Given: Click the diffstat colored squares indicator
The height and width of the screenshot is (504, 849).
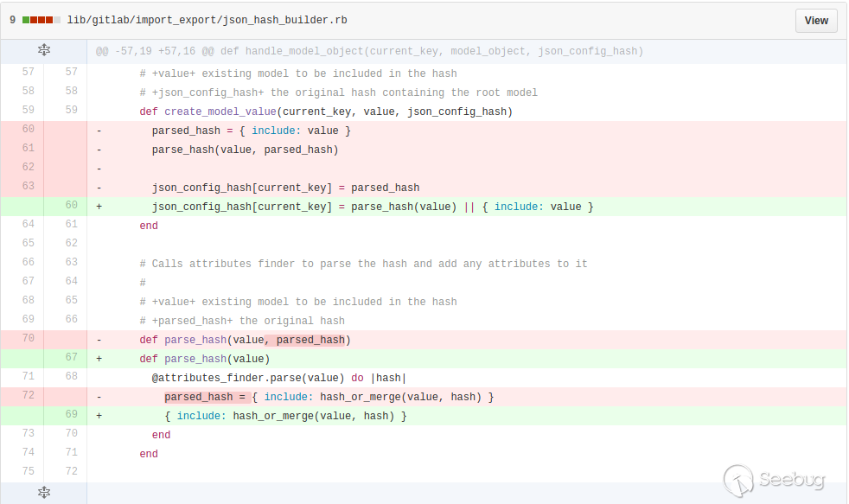Looking at the screenshot, I should coord(41,20).
